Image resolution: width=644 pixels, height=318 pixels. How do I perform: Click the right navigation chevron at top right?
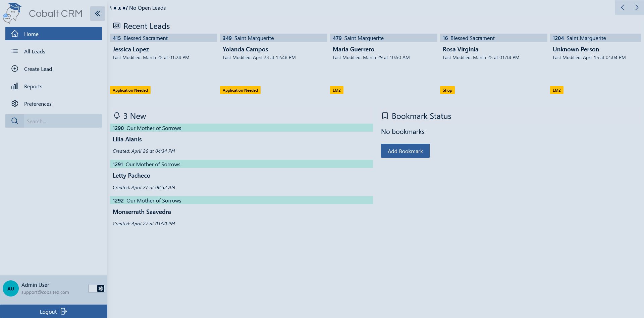click(x=637, y=7)
